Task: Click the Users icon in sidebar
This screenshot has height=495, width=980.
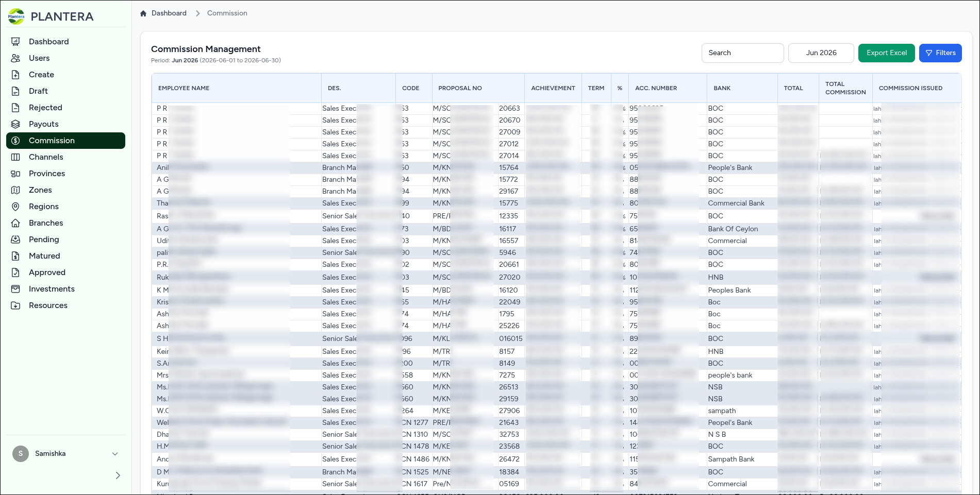Action: pyautogui.click(x=16, y=58)
